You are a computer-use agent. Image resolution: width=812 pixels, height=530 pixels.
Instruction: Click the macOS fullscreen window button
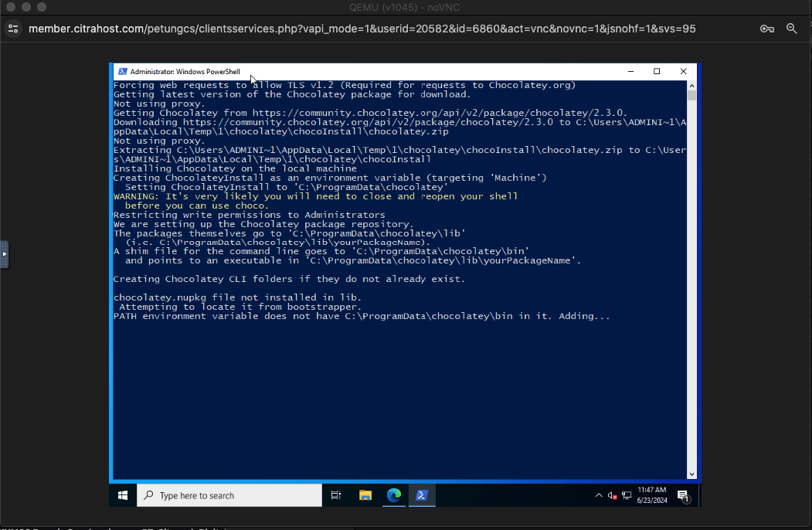(x=42, y=7)
